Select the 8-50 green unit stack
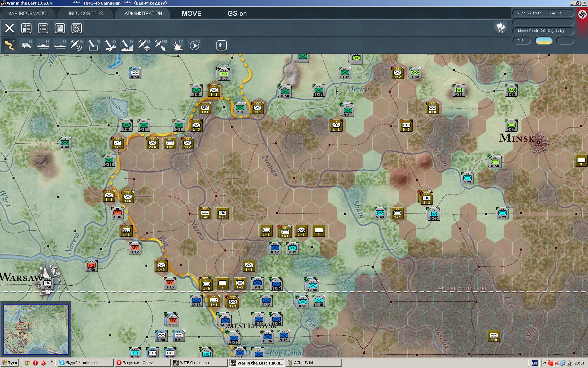This screenshot has height=368, width=588. [285, 91]
